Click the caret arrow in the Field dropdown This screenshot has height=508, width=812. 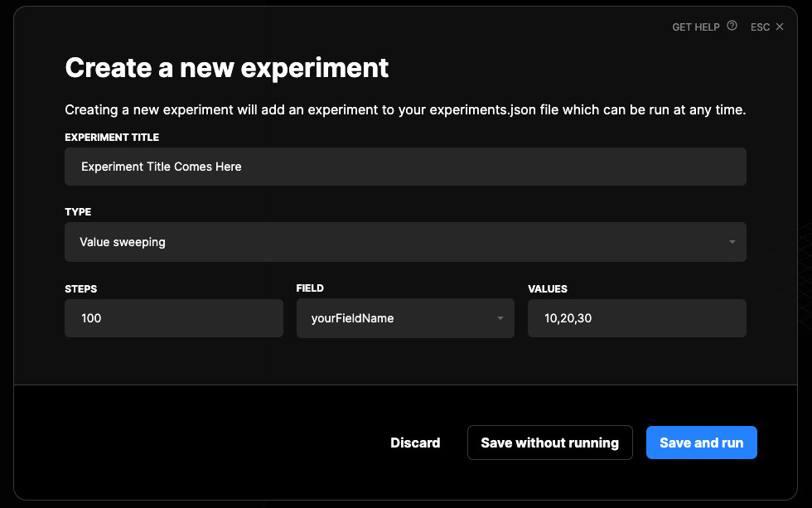[500, 319]
